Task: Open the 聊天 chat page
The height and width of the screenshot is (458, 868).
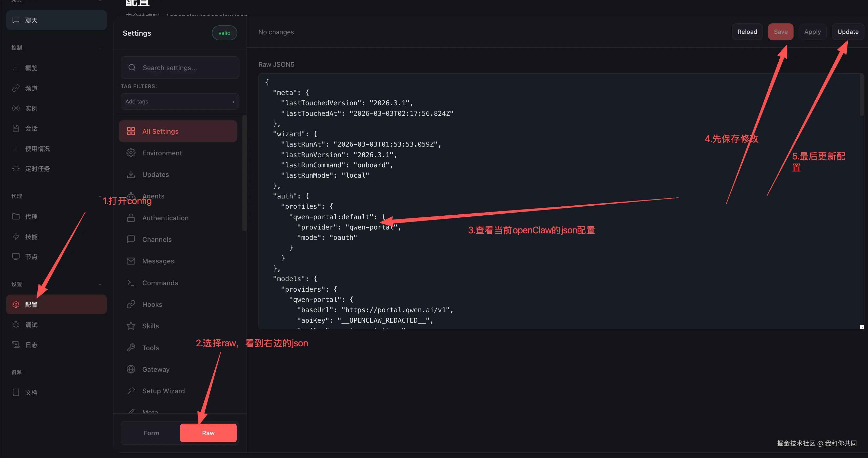Action: [x=56, y=20]
